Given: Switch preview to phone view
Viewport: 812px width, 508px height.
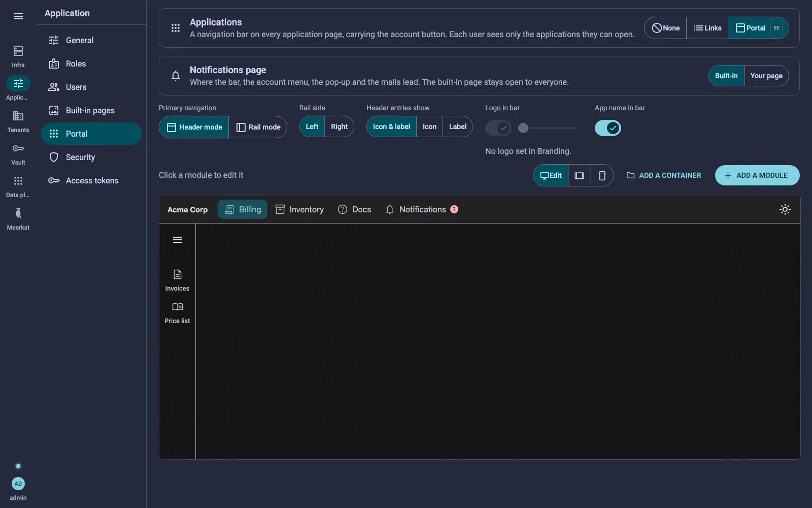Looking at the screenshot, I should coord(602,175).
